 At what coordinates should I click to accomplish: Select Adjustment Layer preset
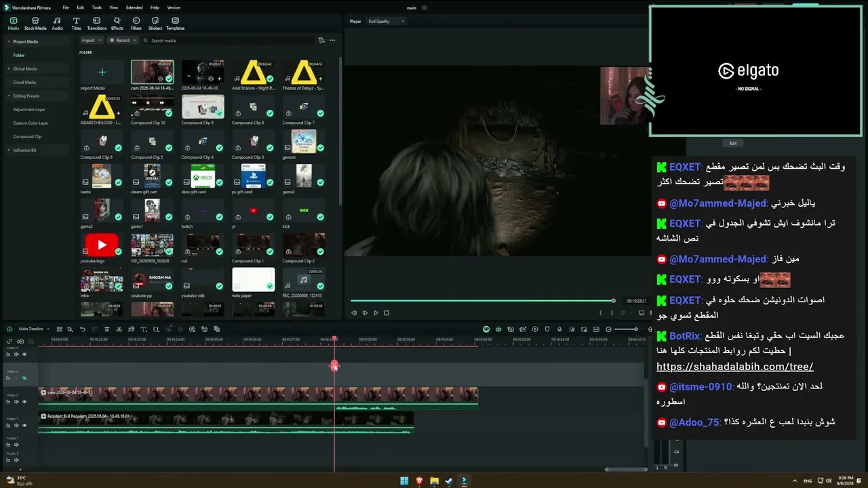(29, 109)
